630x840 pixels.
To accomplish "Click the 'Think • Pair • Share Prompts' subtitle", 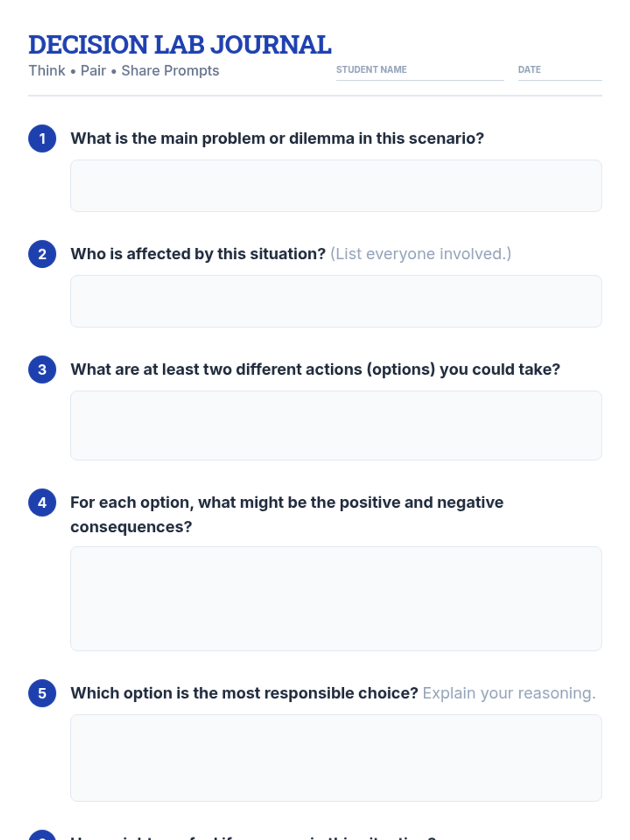I will tap(124, 71).
